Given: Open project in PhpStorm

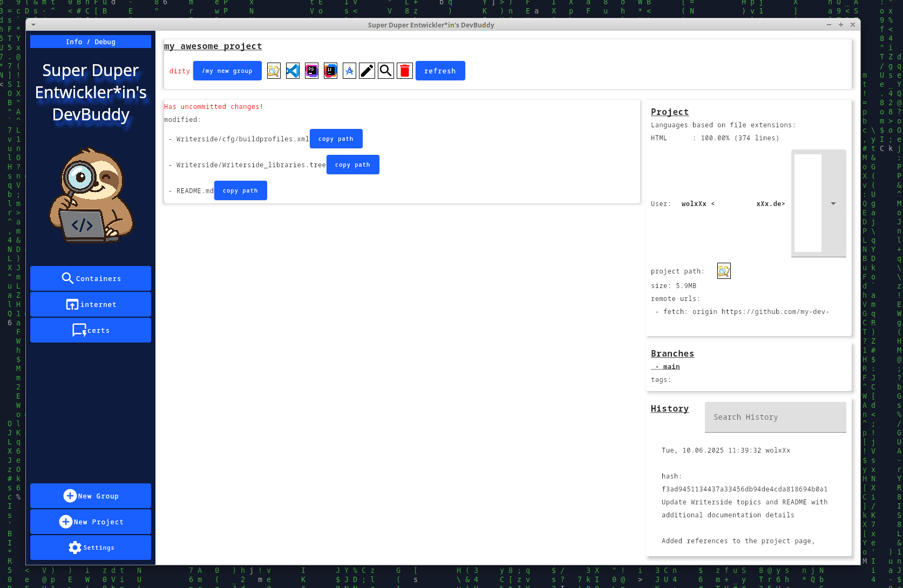Looking at the screenshot, I should [x=311, y=71].
